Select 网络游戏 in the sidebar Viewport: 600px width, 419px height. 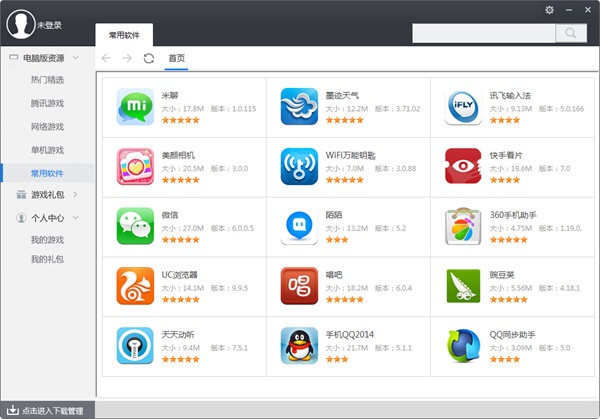47,127
